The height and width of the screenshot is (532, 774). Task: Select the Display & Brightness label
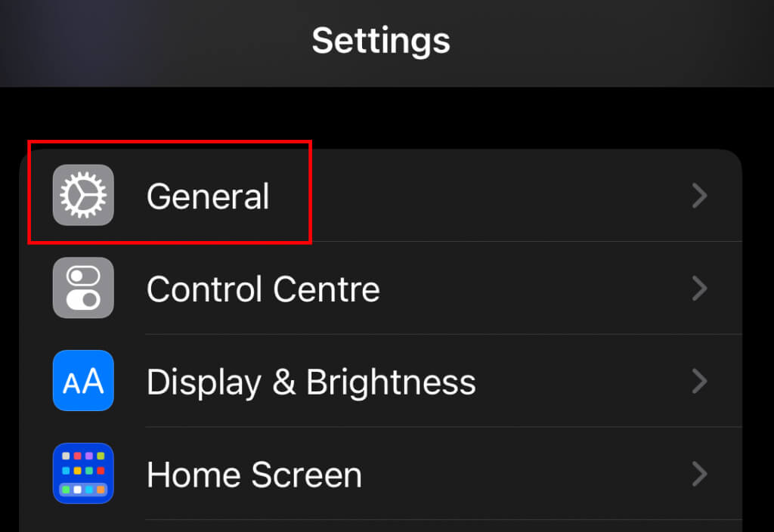coord(311,382)
